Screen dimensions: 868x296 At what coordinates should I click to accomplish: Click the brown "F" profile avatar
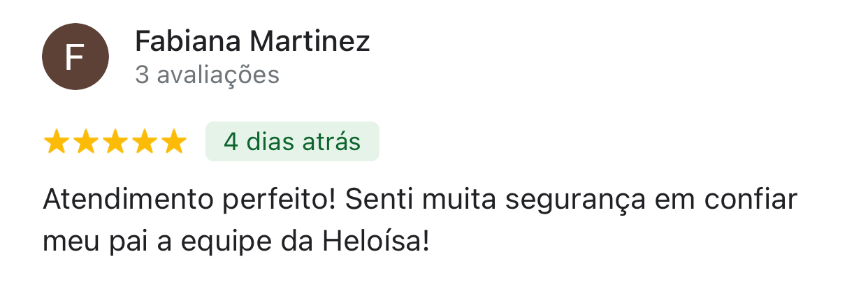coord(75,57)
